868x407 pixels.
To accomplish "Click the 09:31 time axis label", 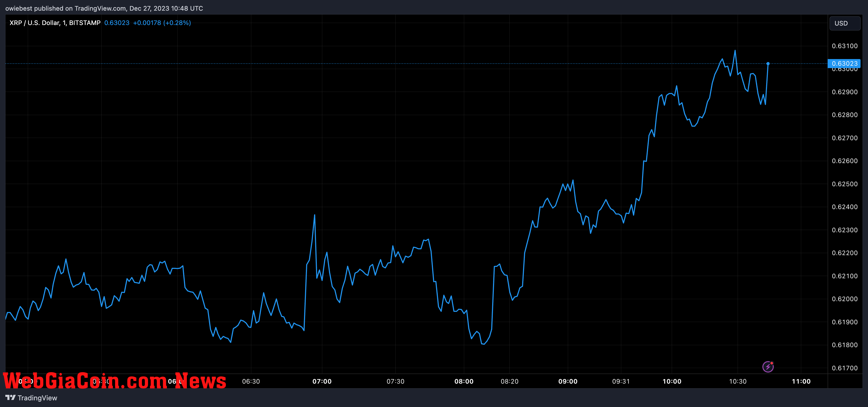I will point(621,381).
